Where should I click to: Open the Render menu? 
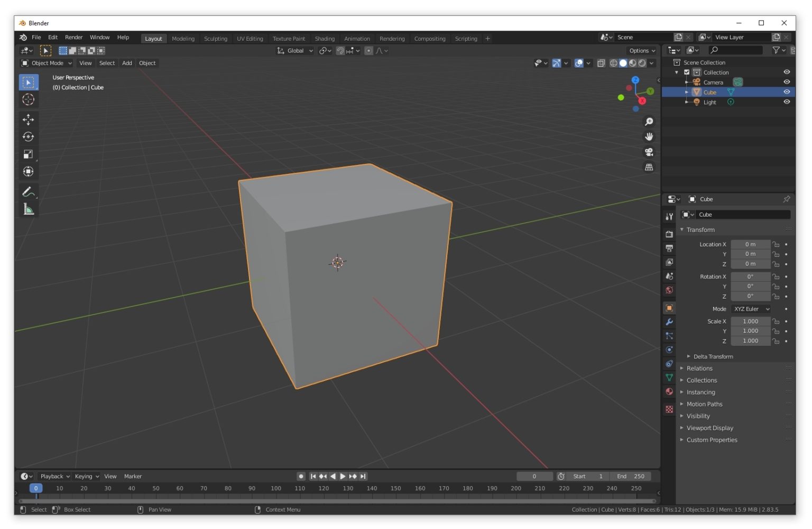point(73,37)
